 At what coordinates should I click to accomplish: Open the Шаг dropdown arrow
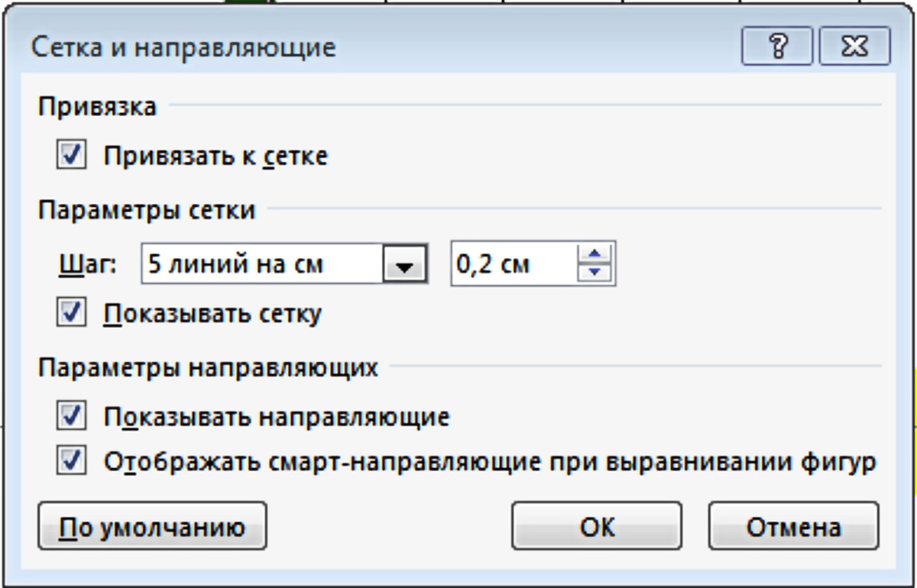402,266
